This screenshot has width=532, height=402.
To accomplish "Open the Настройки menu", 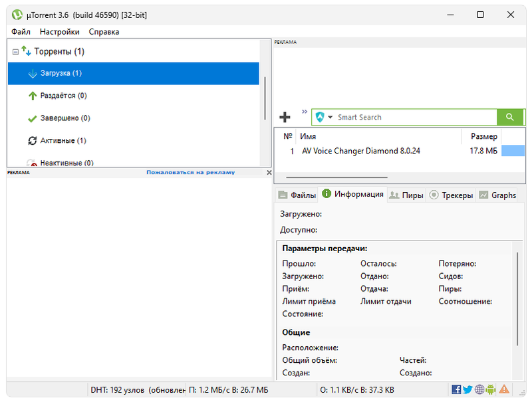I will 59,31.
